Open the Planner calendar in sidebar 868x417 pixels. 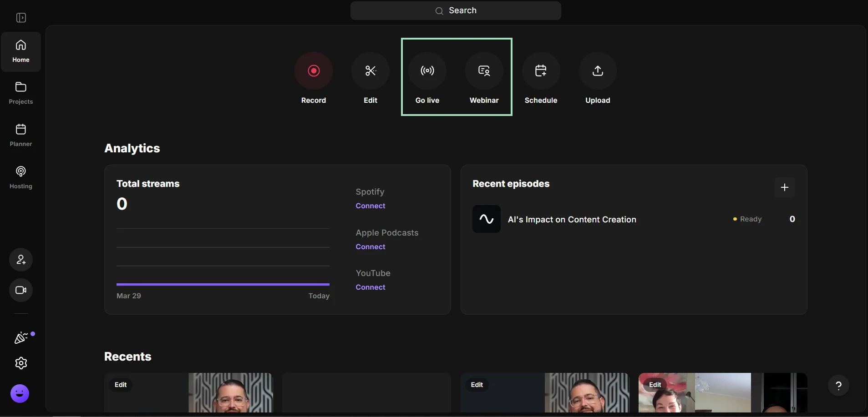click(21, 135)
